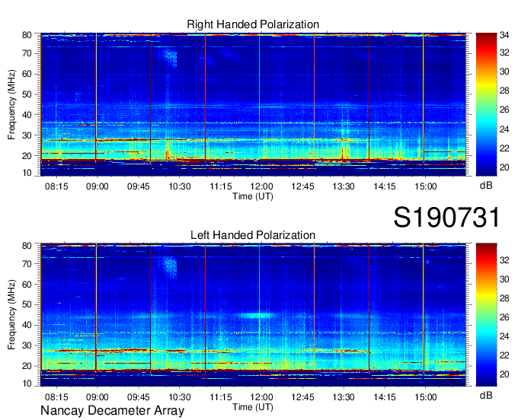
Task: Click the Frequency (MHz) axis label of Left Handed plot
Action: coord(11,315)
